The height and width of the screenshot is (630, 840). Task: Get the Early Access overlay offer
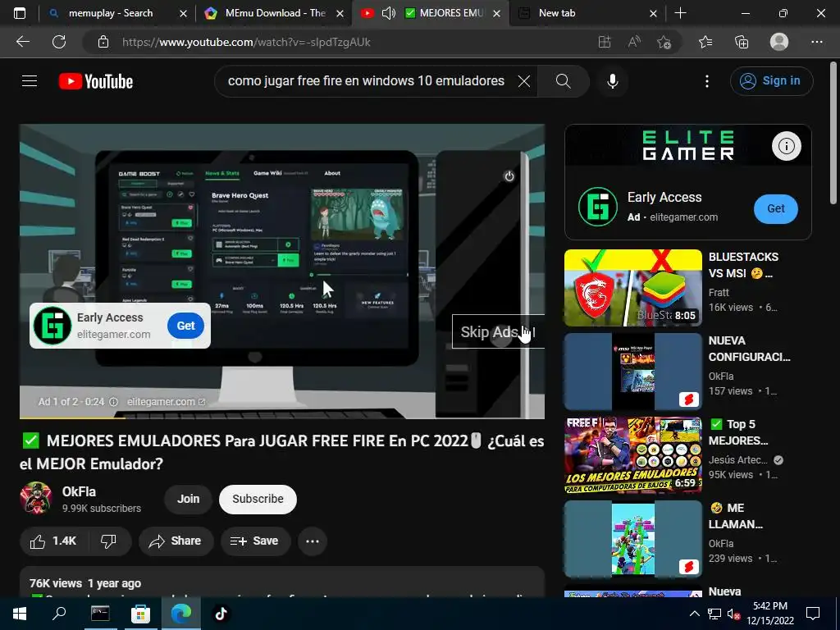coord(186,326)
